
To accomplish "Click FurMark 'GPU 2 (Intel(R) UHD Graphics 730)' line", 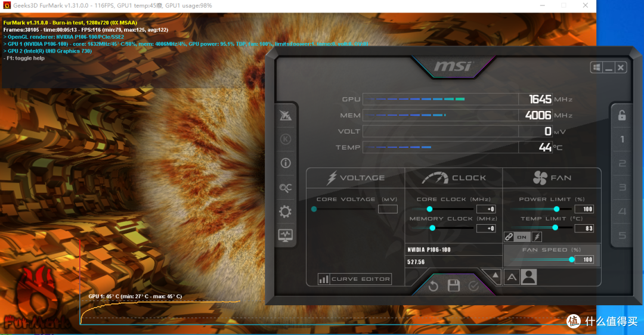I will pyautogui.click(x=48, y=51).
